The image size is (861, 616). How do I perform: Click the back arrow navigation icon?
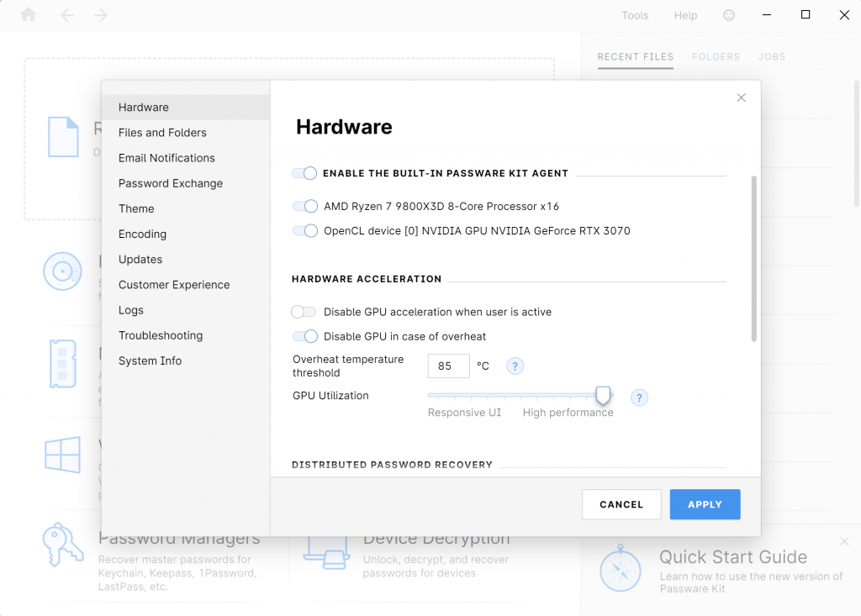67,15
